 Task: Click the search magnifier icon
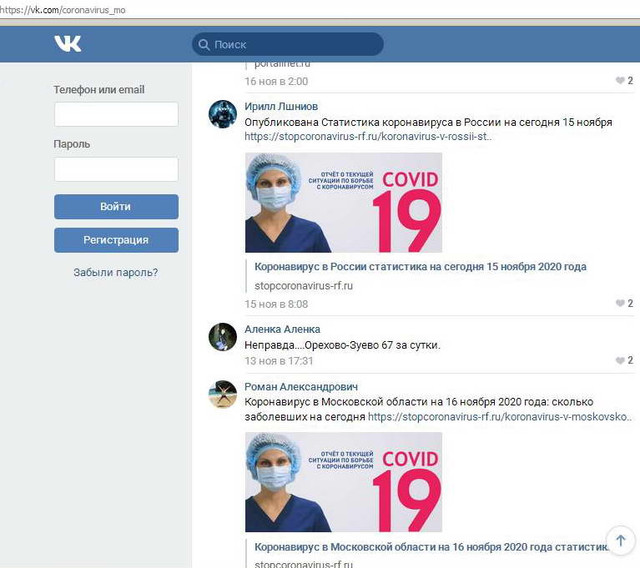coord(204,44)
